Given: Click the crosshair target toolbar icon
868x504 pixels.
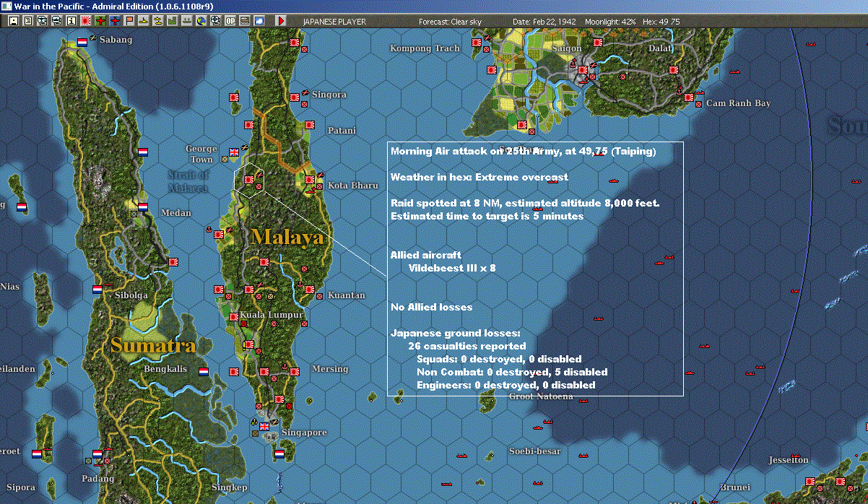Looking at the screenshot, I should point(216,21).
